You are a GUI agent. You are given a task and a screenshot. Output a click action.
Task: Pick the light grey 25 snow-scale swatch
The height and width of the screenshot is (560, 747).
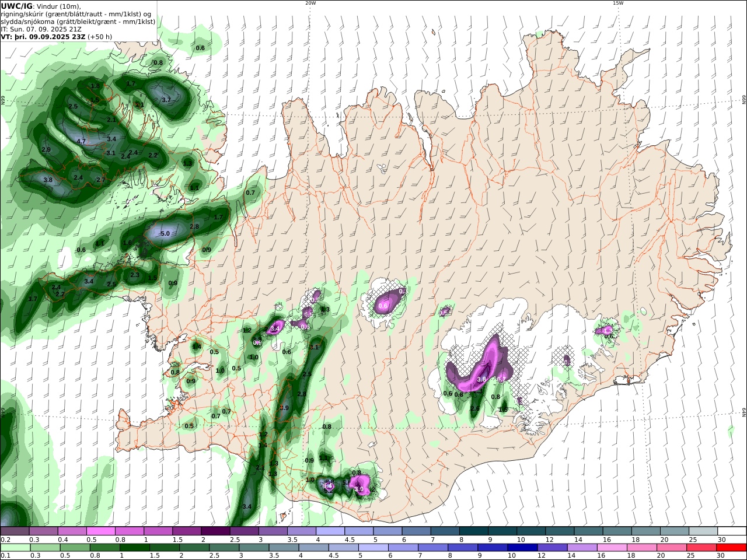tap(703, 531)
